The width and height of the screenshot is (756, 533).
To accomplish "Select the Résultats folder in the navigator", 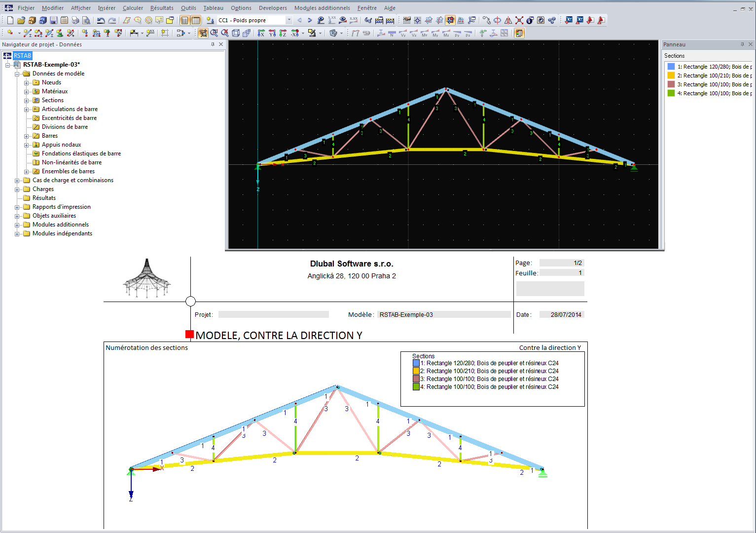I will coord(44,198).
